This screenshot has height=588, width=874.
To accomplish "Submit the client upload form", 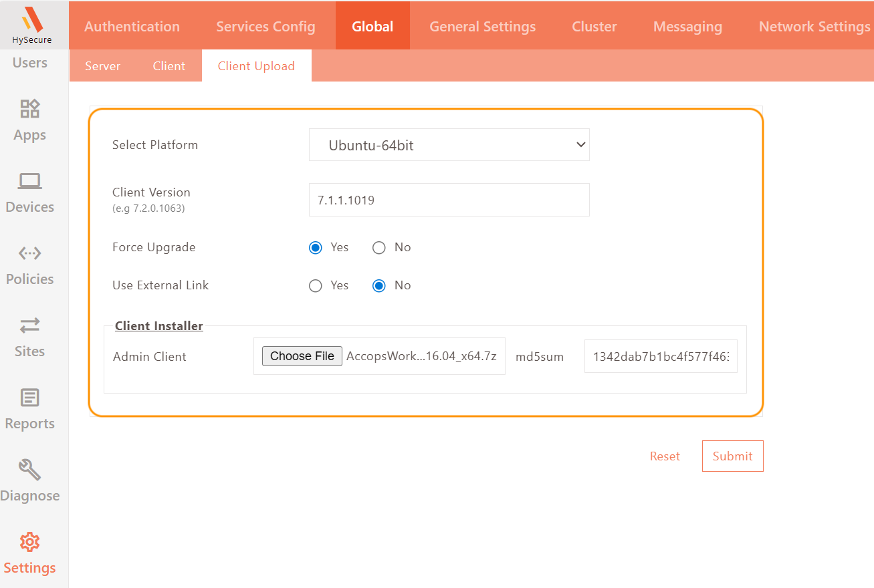I will pyautogui.click(x=732, y=456).
